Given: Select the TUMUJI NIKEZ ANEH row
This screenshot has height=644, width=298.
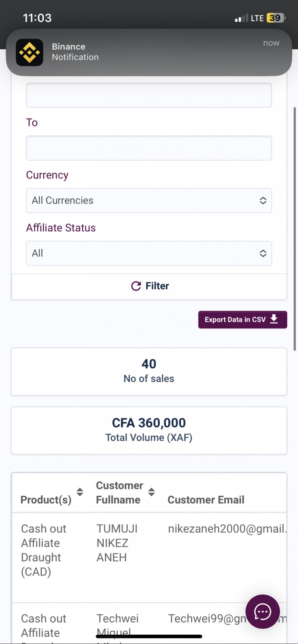Looking at the screenshot, I should pyautogui.click(x=149, y=557).
